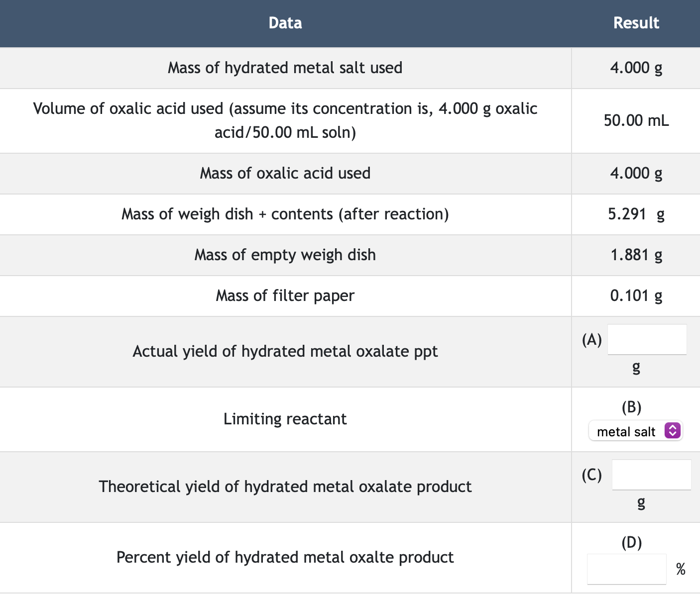Viewport: 700px width, 595px height.
Task: Select the Result column header
Action: click(636, 23)
